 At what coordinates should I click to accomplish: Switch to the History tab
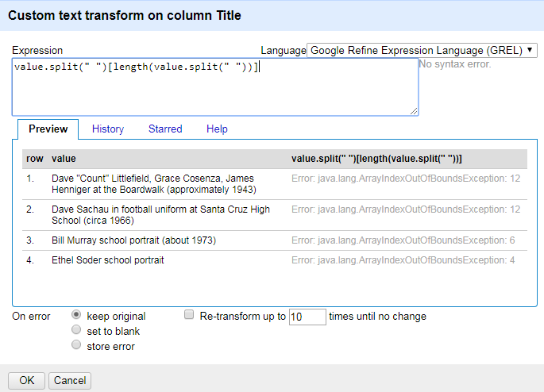tap(108, 129)
